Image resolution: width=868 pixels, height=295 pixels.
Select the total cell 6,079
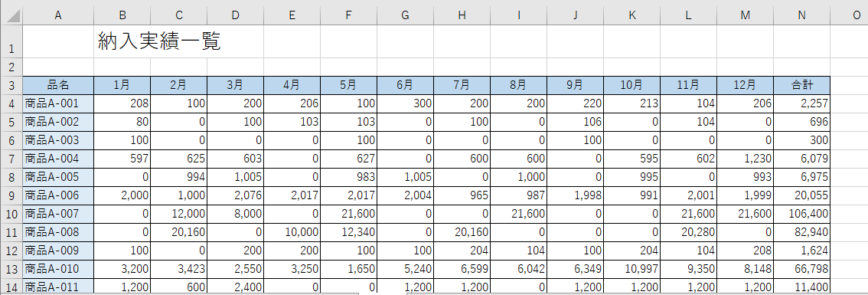click(801, 159)
